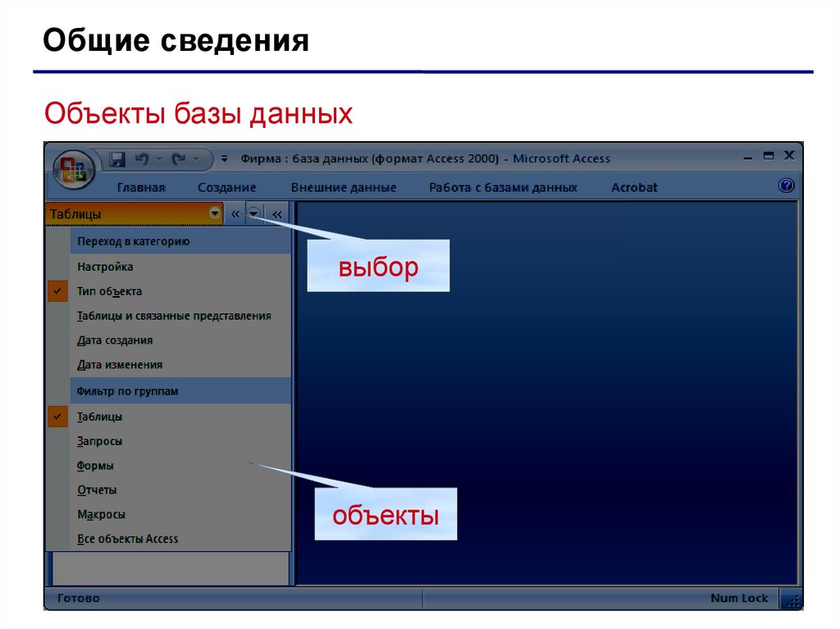This screenshot has width=840, height=629.
Task: Open the Undo history dropdown arrow
Action: pos(159,159)
